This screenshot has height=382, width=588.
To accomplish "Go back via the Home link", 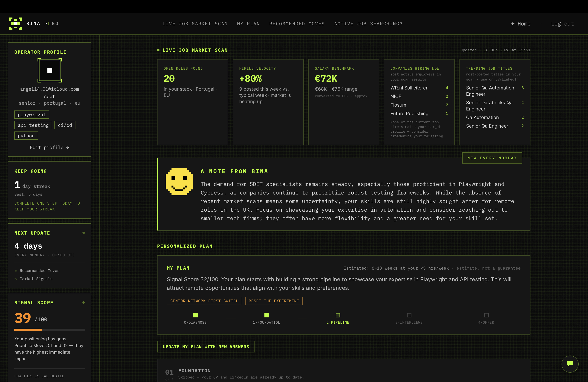I will click(521, 24).
